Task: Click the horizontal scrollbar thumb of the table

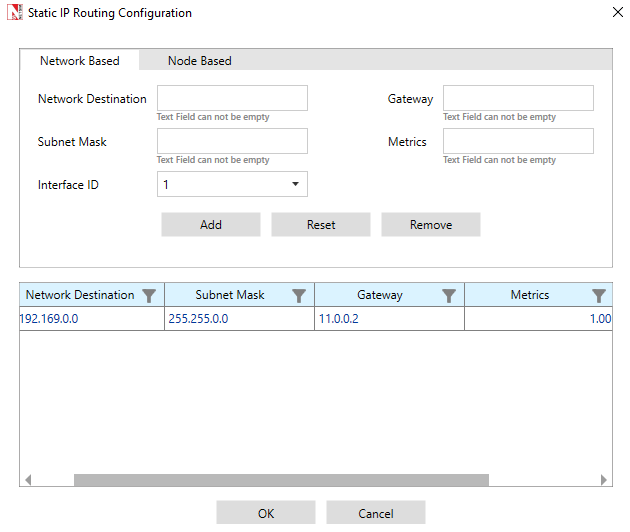Action: coord(281,480)
